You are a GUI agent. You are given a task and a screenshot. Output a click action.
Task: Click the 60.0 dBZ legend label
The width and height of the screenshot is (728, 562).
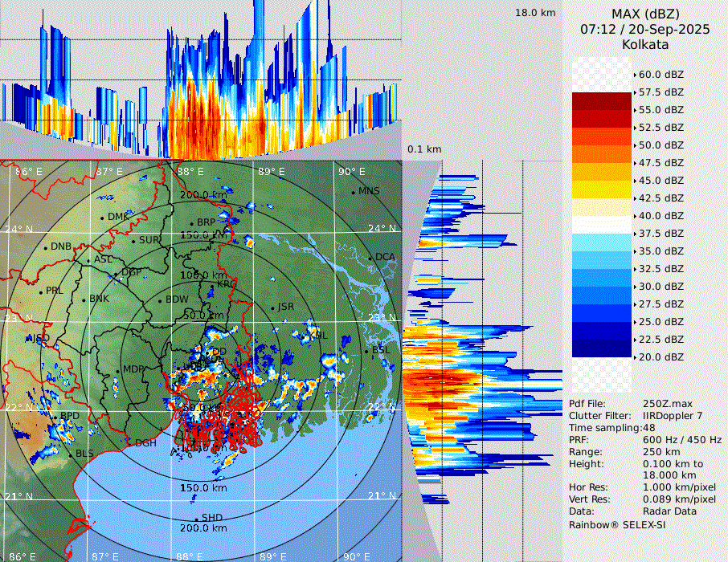(x=661, y=74)
